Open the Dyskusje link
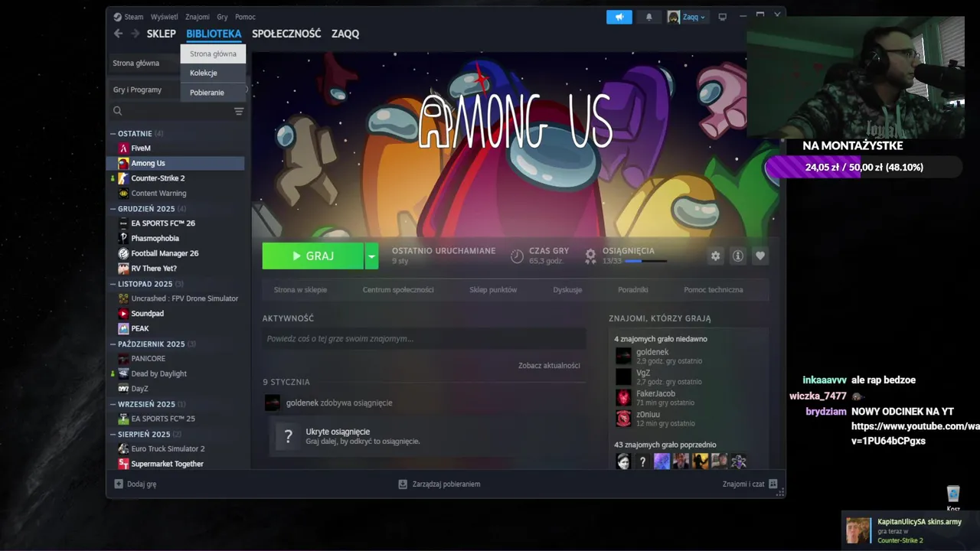The width and height of the screenshot is (980, 551). (x=567, y=290)
